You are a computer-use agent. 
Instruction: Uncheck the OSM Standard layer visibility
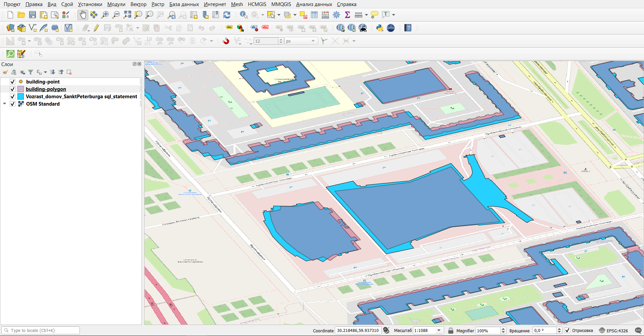pyautogui.click(x=13, y=104)
